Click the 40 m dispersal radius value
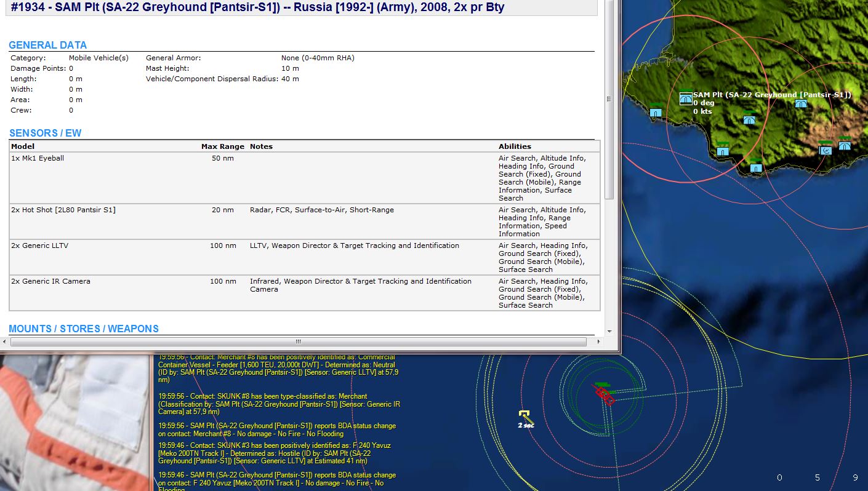The width and height of the screenshot is (868, 491). pos(290,79)
